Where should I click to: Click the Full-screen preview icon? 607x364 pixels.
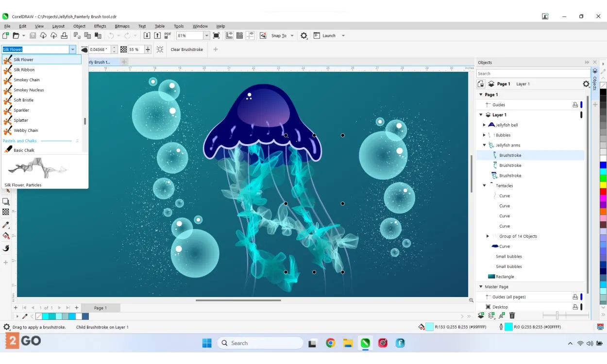pyautogui.click(x=216, y=35)
